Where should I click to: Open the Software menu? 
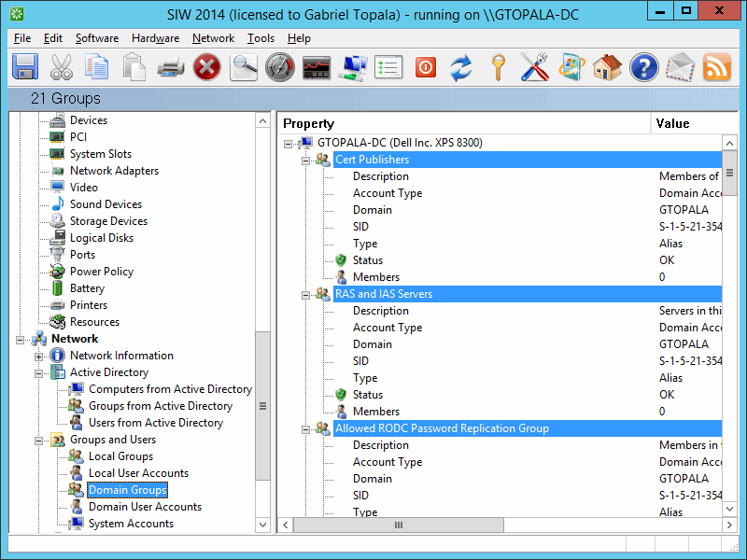point(97,38)
